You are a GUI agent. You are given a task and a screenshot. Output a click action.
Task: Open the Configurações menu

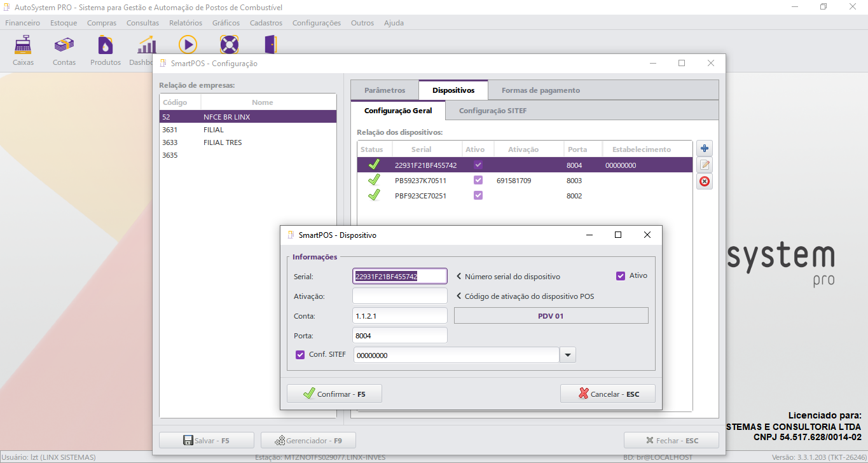coord(317,23)
